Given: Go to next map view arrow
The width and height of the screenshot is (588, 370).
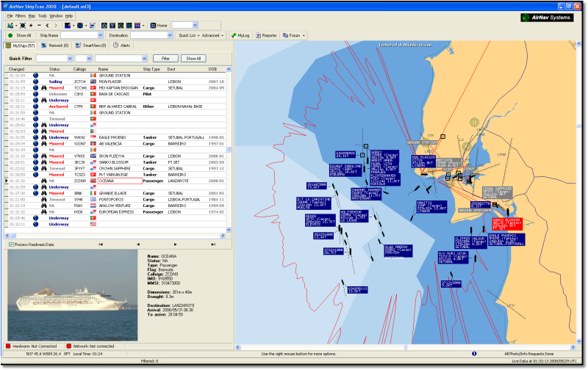Looking at the screenshot, I should (56, 26).
